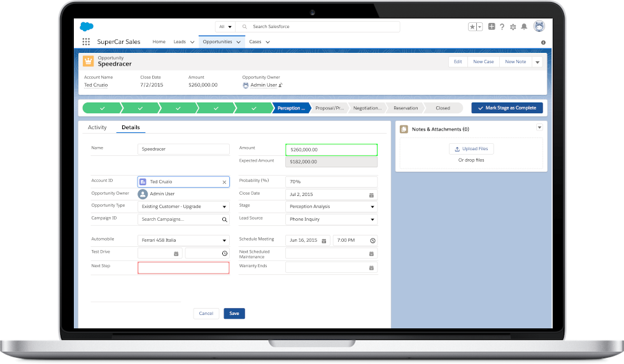
Task: Click the Notes & Attachments icon
Action: pos(404,129)
